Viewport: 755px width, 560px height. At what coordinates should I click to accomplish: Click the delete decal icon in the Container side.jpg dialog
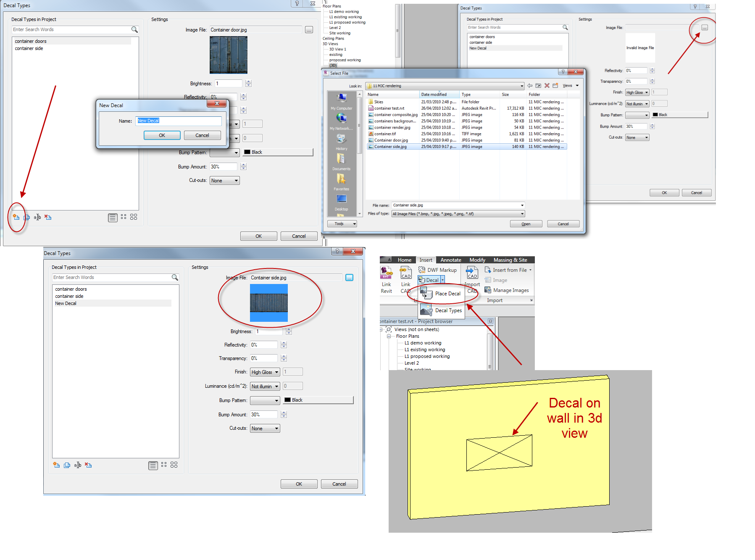click(88, 465)
